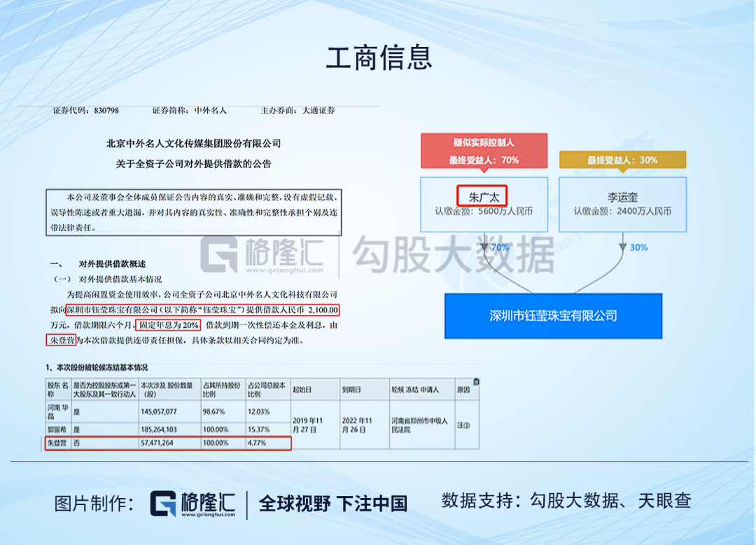Click the small copy icon at table corner
The height and width of the screenshot is (545, 756).
tap(476, 382)
